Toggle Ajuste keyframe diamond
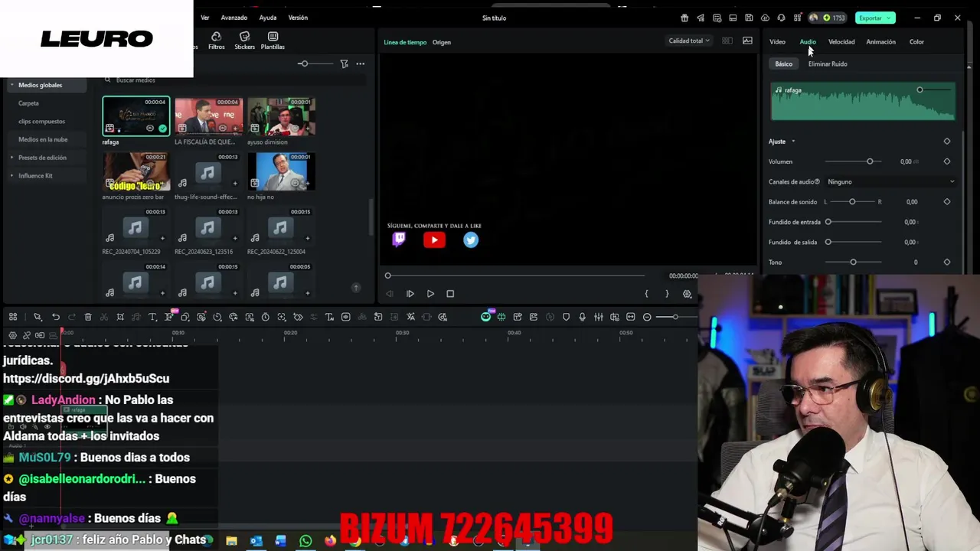980x551 pixels. [946, 142]
